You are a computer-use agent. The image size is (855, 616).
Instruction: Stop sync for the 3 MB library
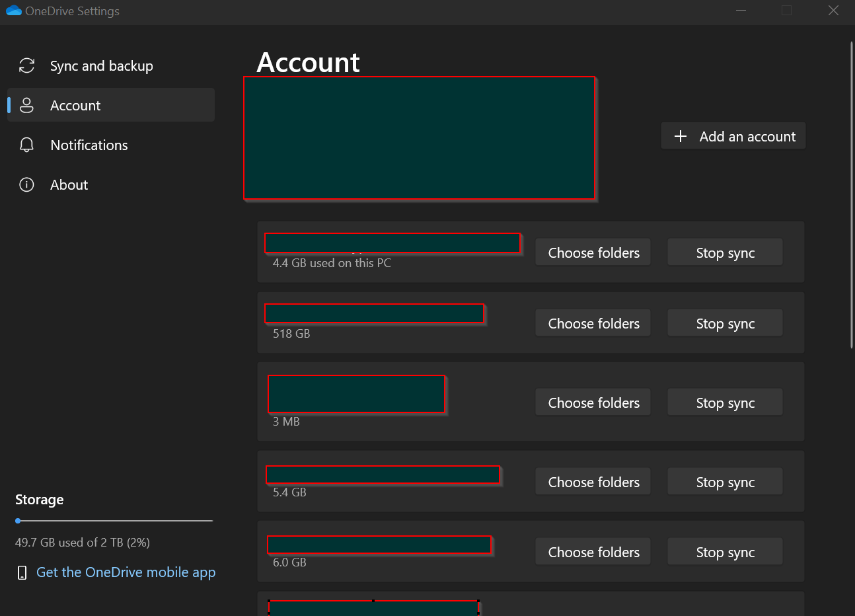click(725, 403)
